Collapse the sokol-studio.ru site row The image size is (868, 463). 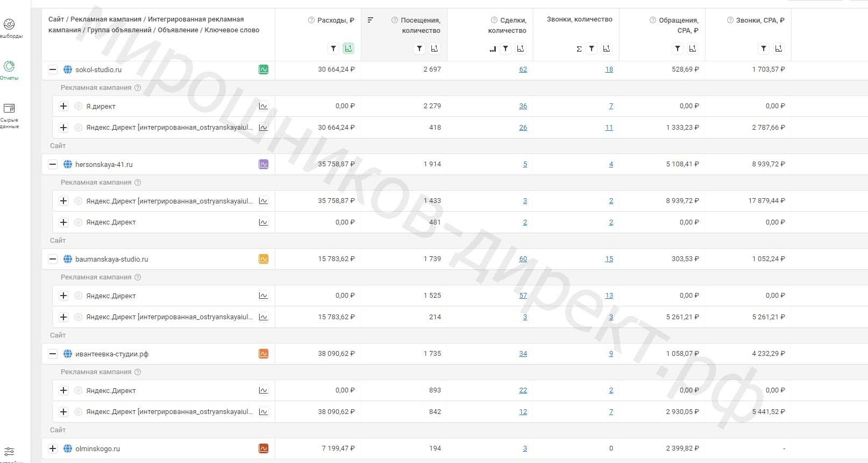53,69
